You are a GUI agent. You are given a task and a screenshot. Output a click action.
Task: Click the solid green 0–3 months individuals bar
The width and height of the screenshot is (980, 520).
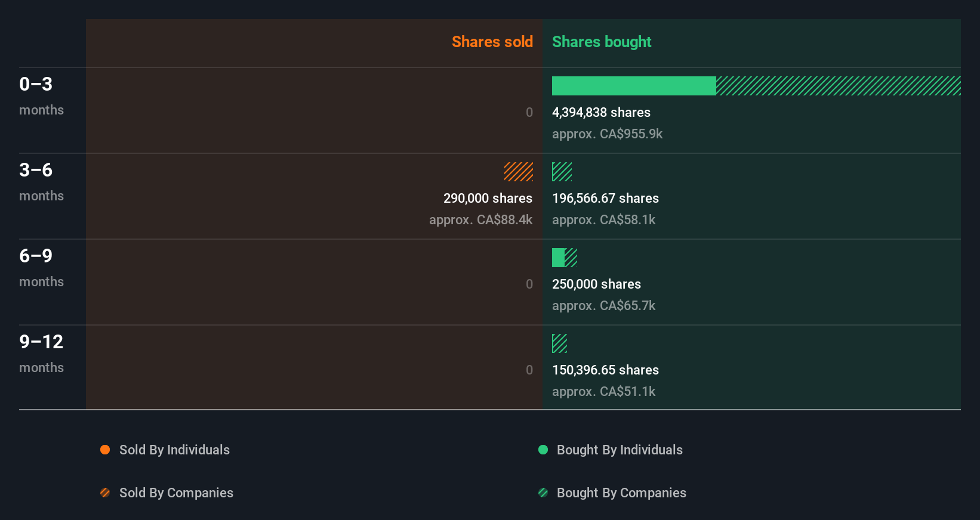point(634,86)
